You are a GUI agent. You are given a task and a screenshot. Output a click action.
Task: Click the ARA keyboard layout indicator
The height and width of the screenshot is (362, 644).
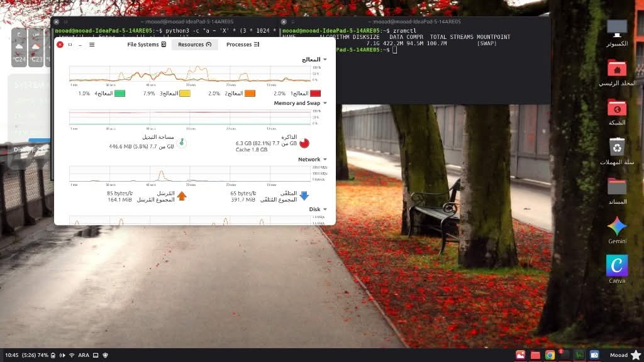pyautogui.click(x=84, y=355)
